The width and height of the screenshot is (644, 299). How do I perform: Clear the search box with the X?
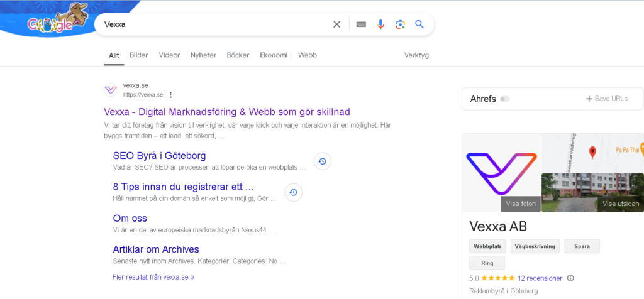coord(337,24)
